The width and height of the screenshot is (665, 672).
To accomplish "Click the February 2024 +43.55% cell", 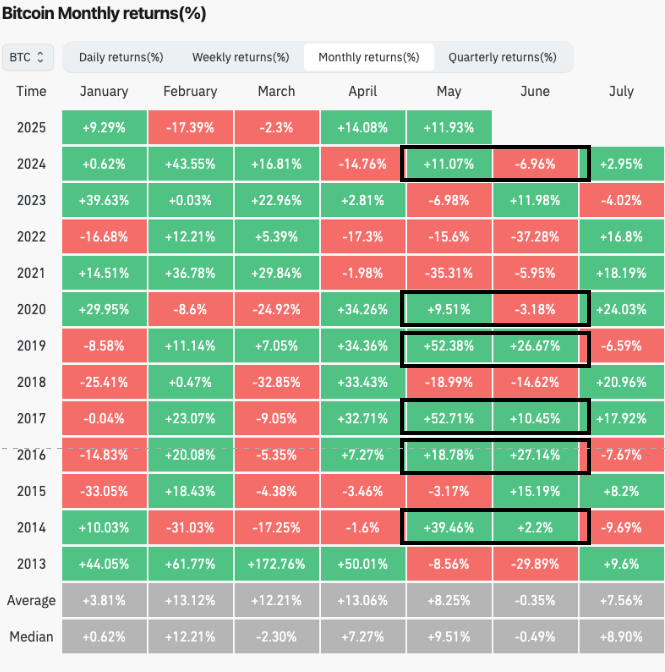I will click(190, 163).
